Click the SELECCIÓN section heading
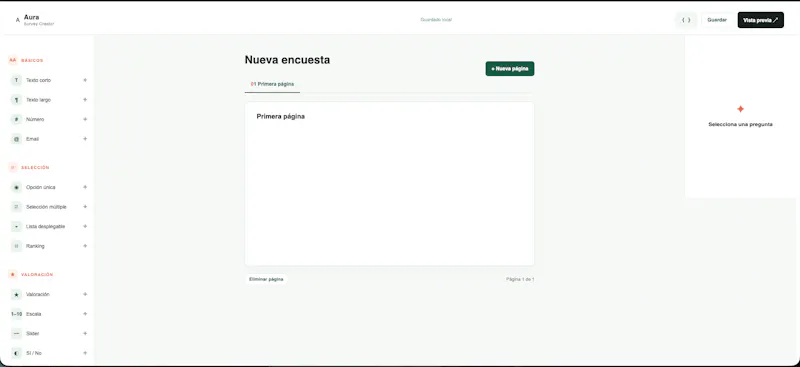Viewport: 800px width, 367px height. coord(35,167)
